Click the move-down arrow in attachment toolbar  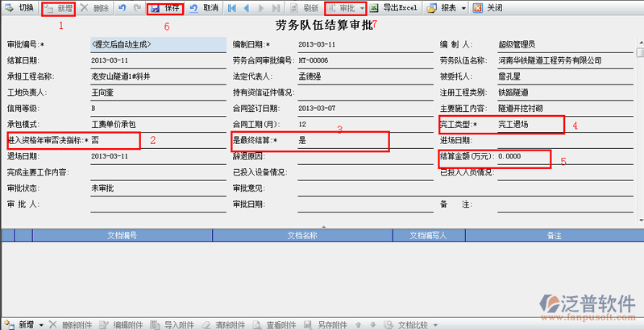pos(372,325)
